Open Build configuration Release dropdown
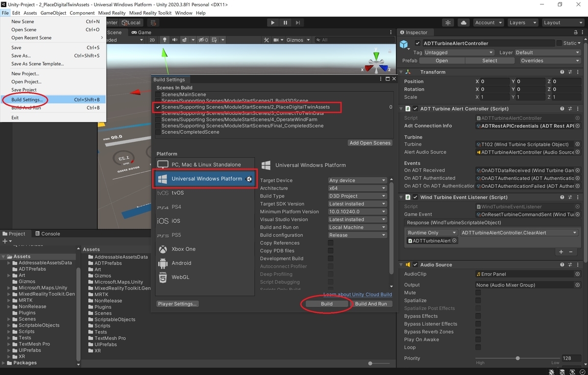Screen dimensions: 588x375 pyautogui.click(x=357, y=235)
